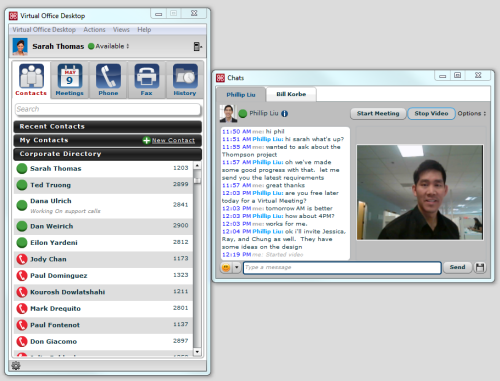Click Phillip Liu avatar in Chats window
Image resolution: width=500 pixels, height=381 pixels.
tap(228, 113)
